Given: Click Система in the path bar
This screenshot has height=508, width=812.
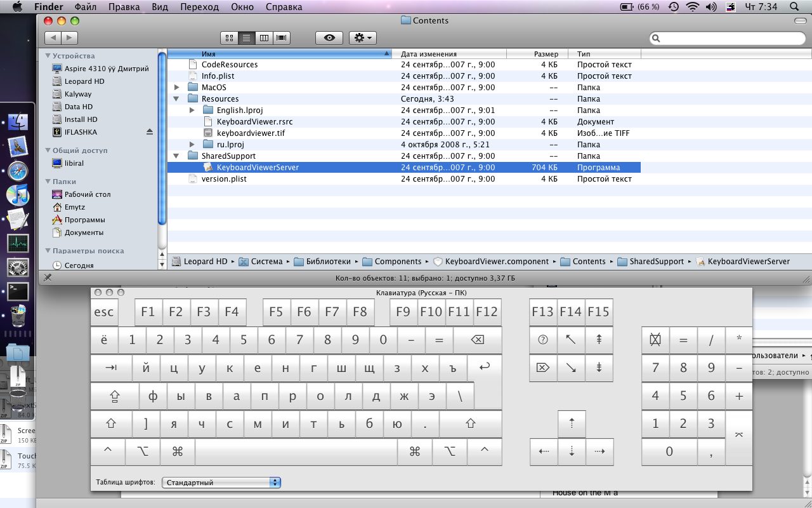Looking at the screenshot, I should 261,262.
